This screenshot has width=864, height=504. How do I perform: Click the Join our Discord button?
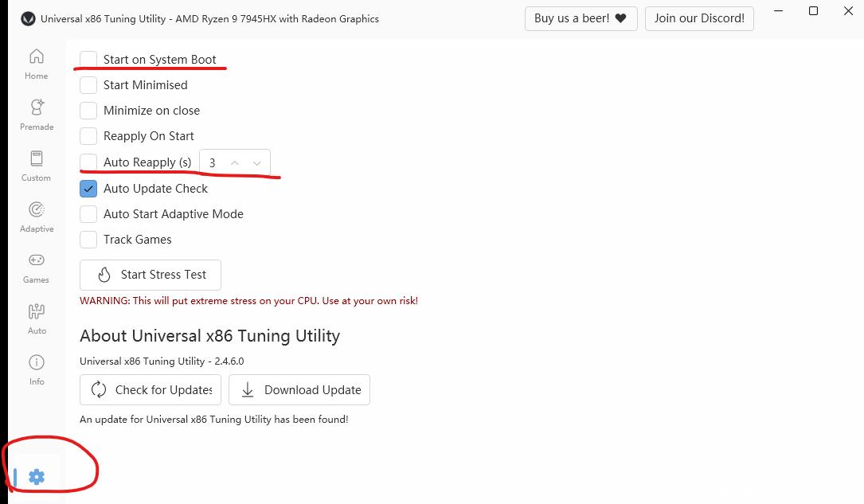[699, 18]
